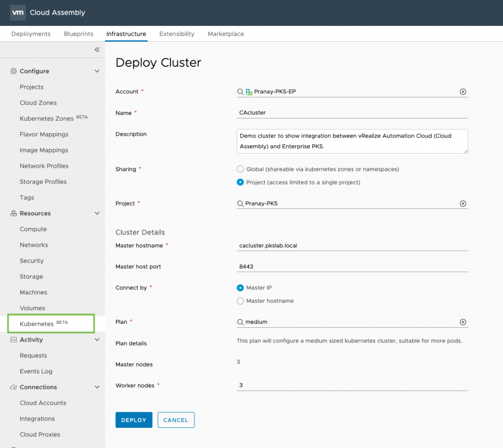
Task: Select Kubernetes BETA under Resources
Action: click(51, 324)
